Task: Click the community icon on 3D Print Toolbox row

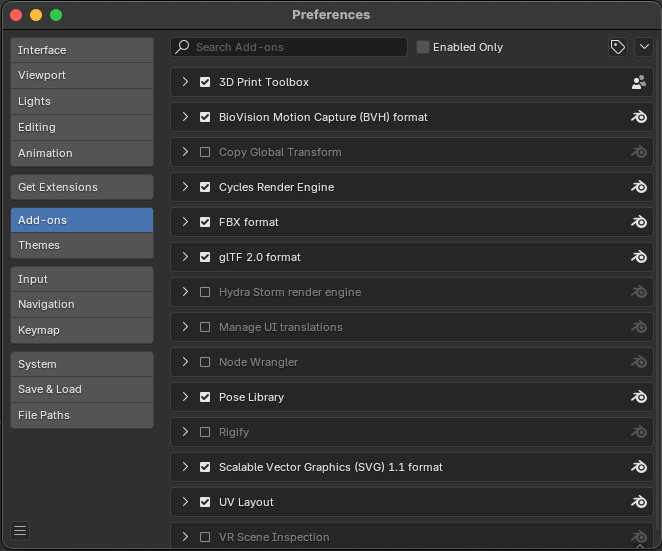Action: click(639, 82)
